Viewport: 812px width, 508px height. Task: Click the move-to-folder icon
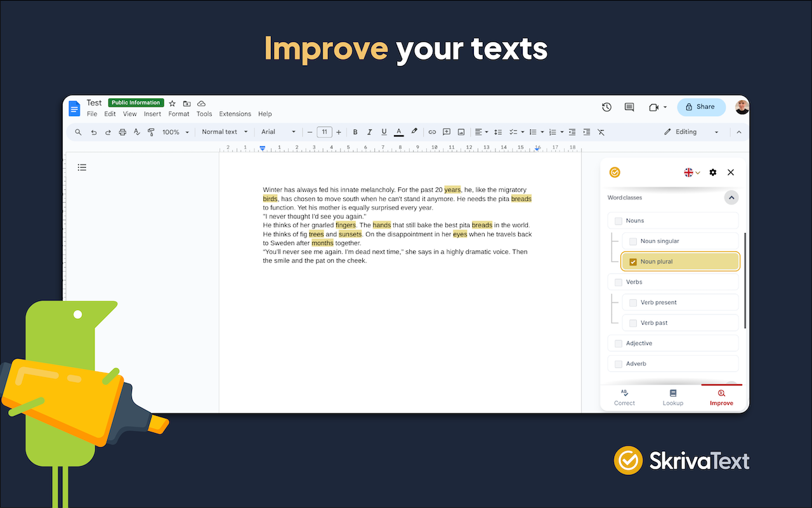(187, 104)
